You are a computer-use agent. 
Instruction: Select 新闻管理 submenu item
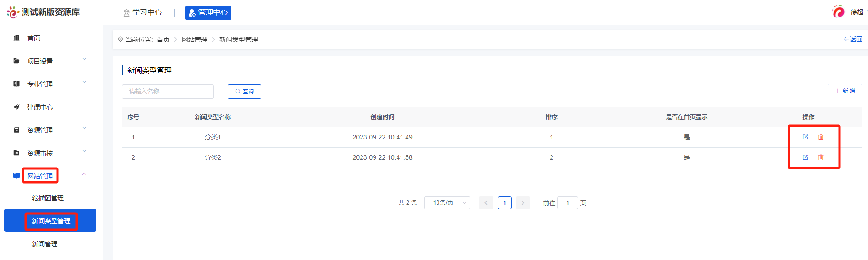pos(45,244)
